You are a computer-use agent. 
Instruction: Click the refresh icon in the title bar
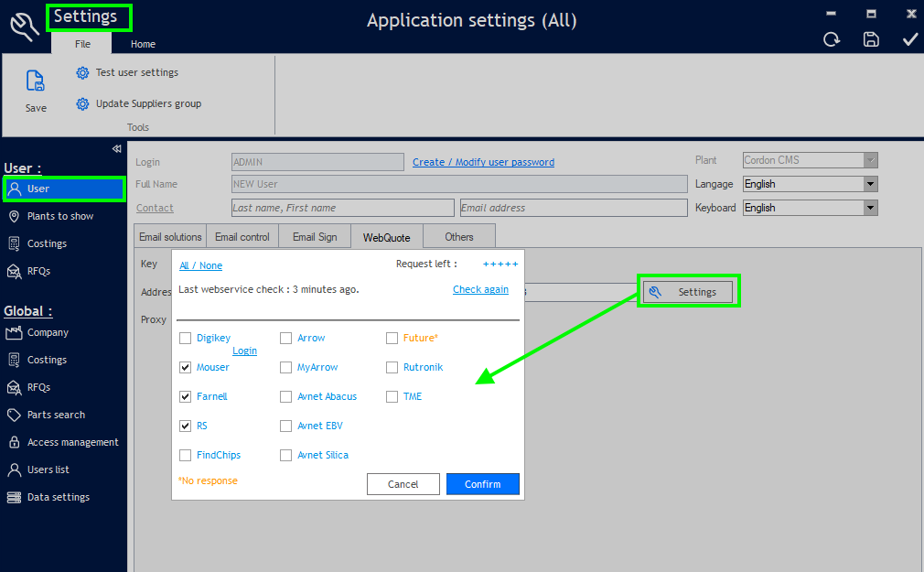[832, 39]
